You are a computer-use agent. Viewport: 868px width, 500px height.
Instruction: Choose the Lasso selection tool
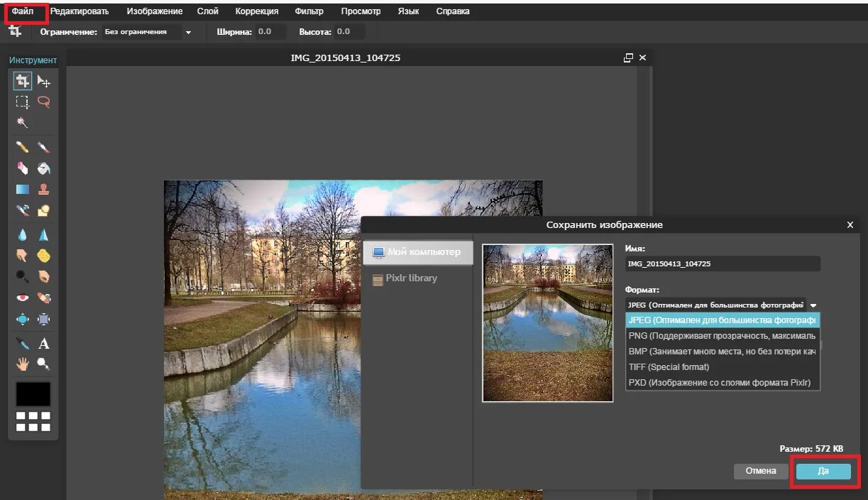pyautogui.click(x=44, y=102)
